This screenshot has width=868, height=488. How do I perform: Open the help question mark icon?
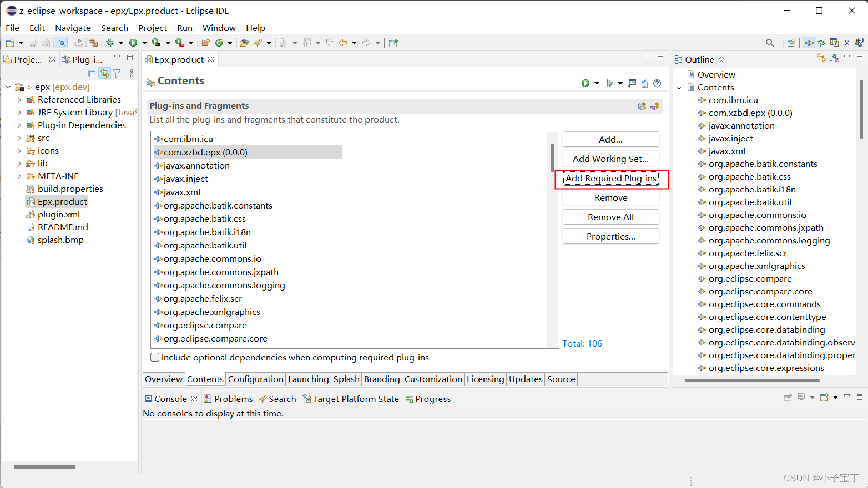pos(657,83)
